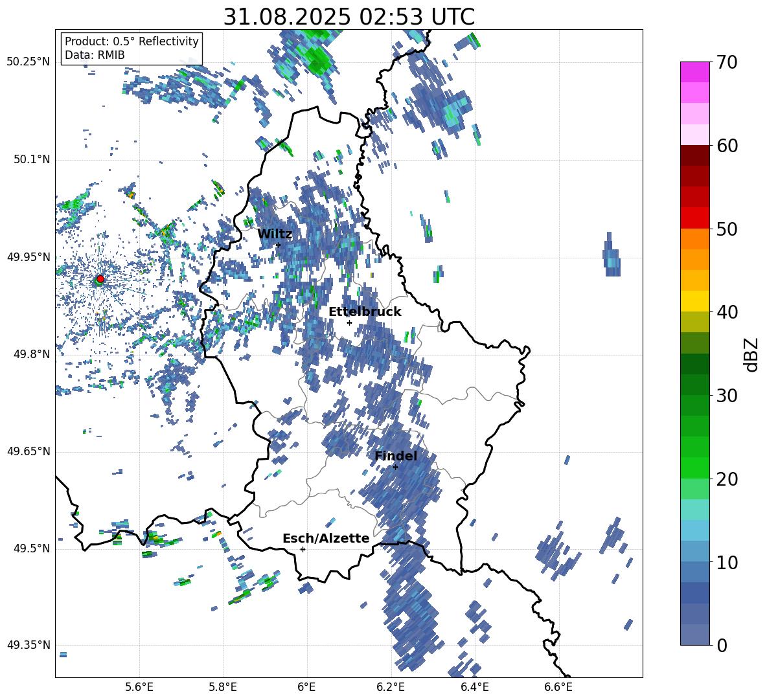Pick the dark red colorbar segment below 60
This screenshot has width=767, height=700.
point(694,155)
